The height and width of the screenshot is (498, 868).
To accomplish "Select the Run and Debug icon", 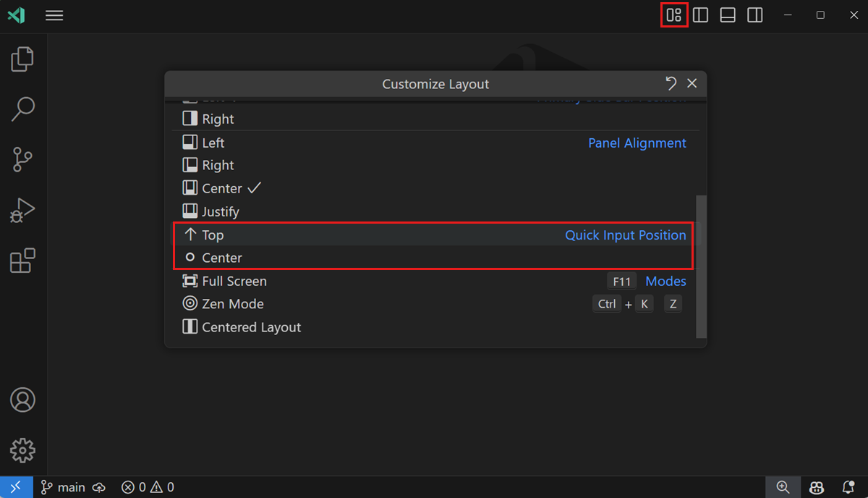I will pos(22,210).
